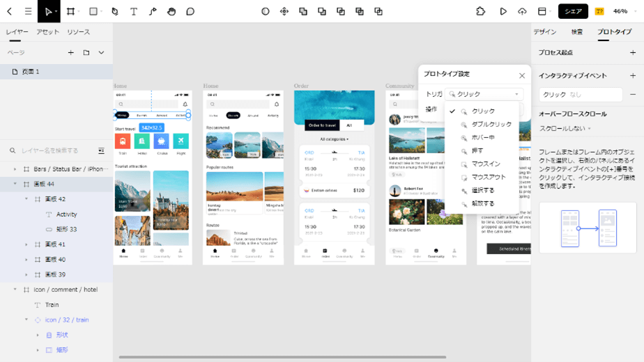Image resolution: width=644 pixels, height=362 pixels.
Task: Select the Pencil curve tool
Action: 153,12
